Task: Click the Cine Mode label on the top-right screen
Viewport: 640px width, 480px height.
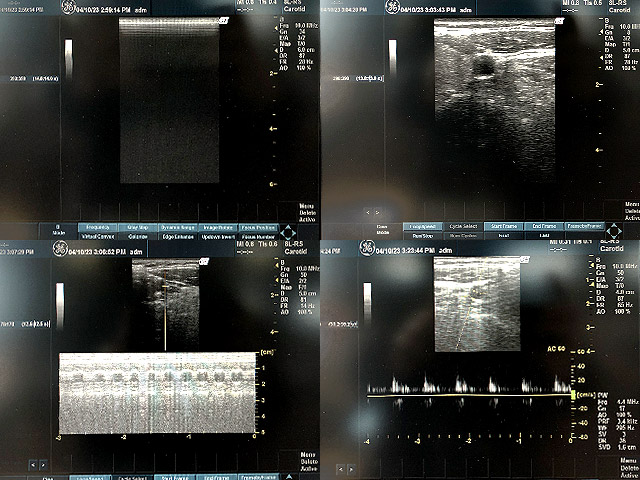Action: tap(382, 229)
